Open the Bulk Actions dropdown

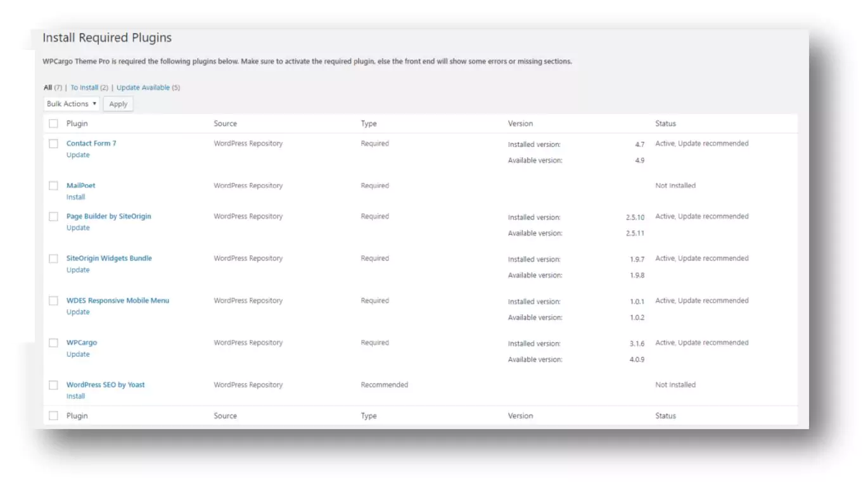coord(72,104)
